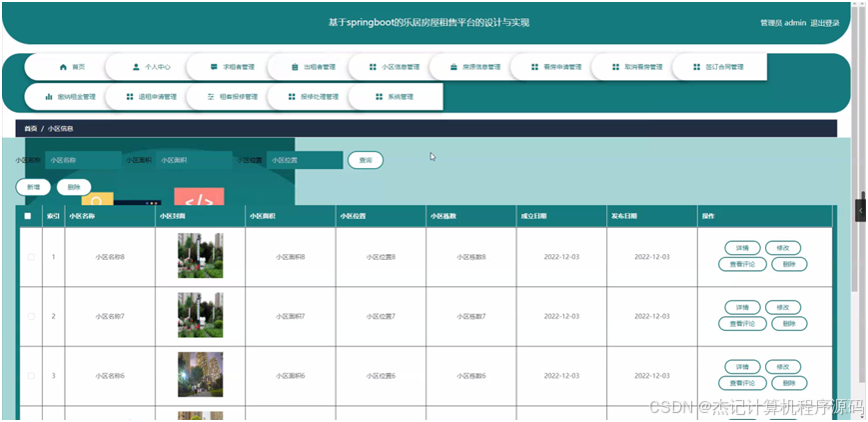Open the 系统管理 menu

(395, 96)
